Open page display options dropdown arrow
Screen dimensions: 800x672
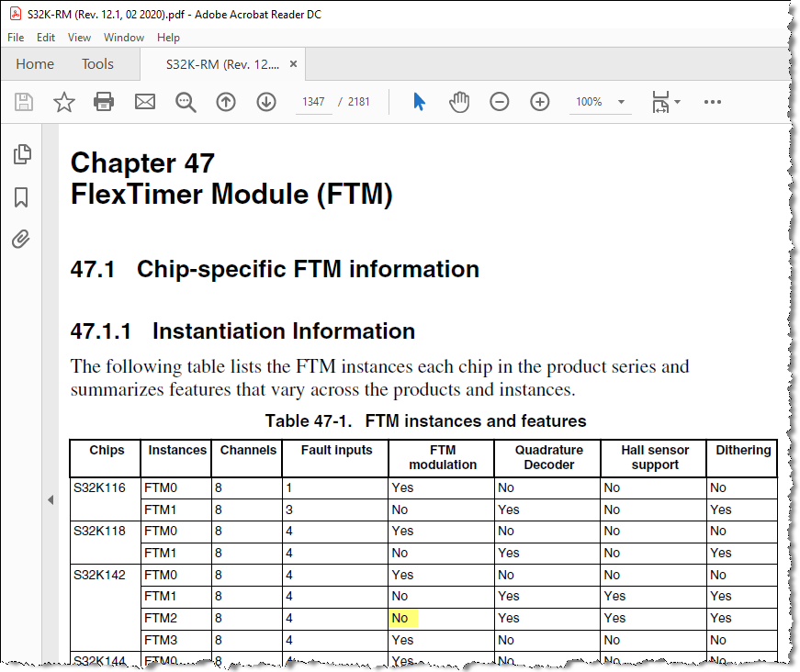pyautogui.click(x=678, y=102)
